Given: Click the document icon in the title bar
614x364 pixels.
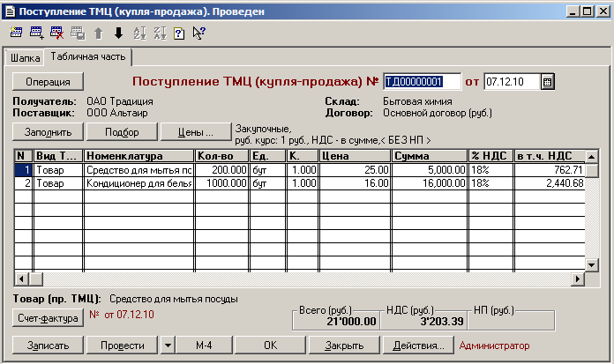Looking at the screenshot, I should pyautogui.click(x=10, y=11).
